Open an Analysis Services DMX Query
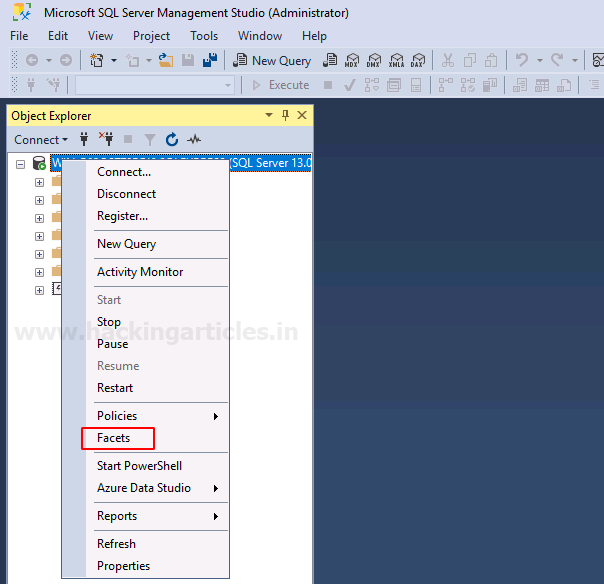 (x=374, y=60)
